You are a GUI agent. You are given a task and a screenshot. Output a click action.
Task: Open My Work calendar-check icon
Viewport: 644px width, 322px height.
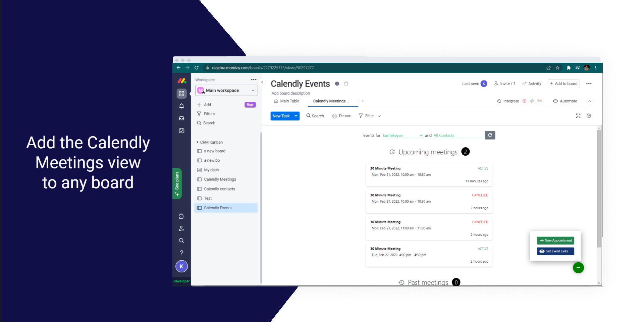(x=181, y=130)
